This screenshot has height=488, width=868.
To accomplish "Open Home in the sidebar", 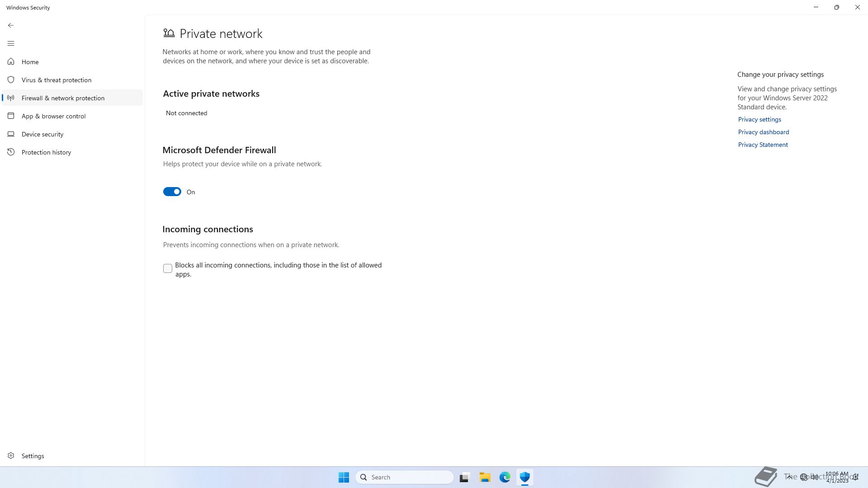I will click(x=72, y=61).
